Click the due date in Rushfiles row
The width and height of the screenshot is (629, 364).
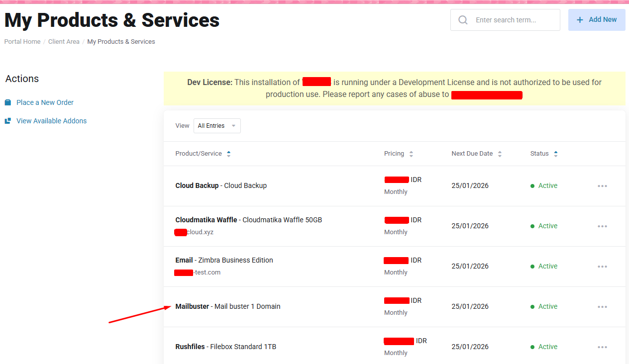point(470,347)
